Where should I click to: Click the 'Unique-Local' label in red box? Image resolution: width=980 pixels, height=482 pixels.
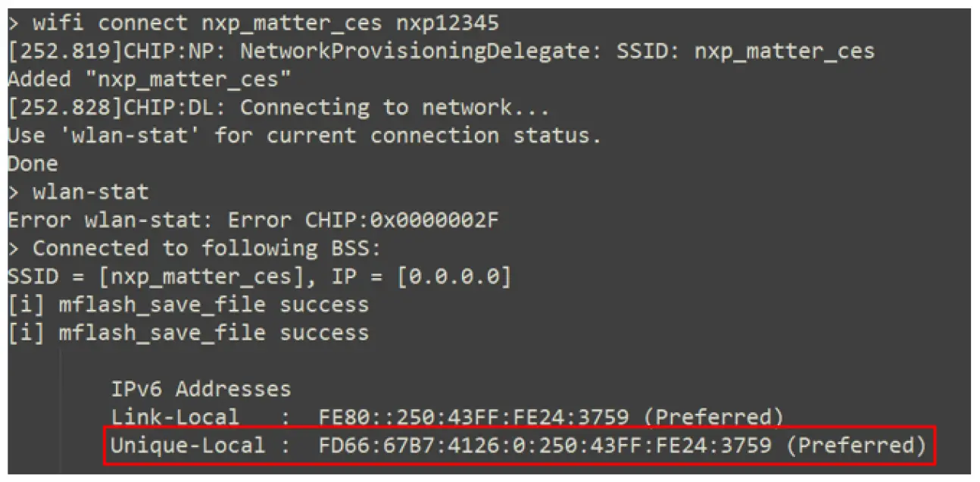tap(188, 446)
